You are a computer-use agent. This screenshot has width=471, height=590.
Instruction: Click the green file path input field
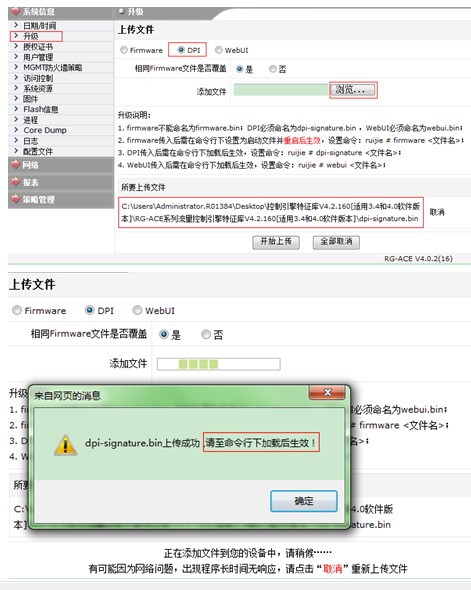click(281, 90)
